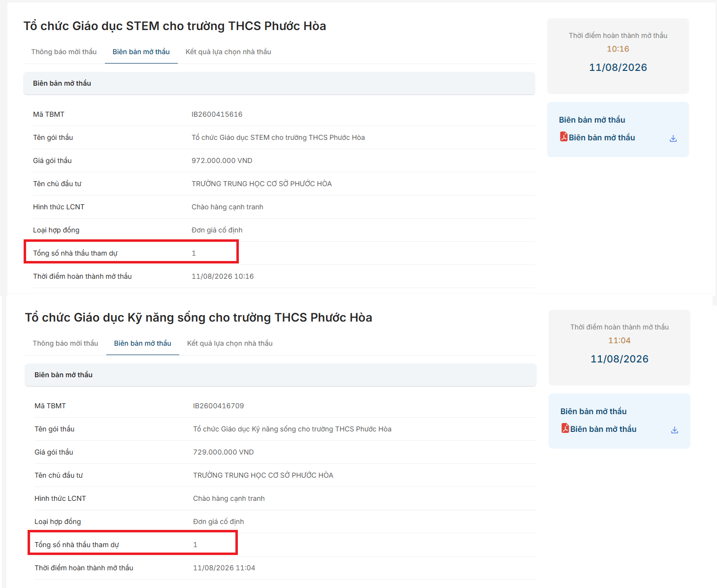Image resolution: width=717 pixels, height=588 pixels.
Task: Click the bid code IB2600415616
Action: 217,114
